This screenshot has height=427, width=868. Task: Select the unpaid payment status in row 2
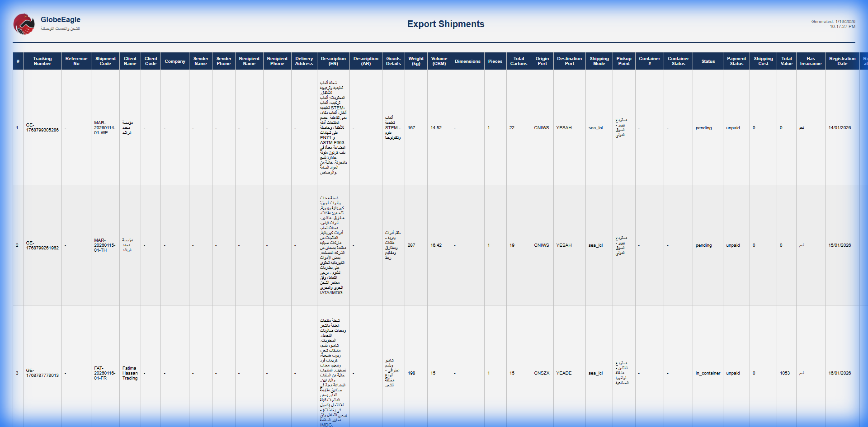click(x=733, y=245)
